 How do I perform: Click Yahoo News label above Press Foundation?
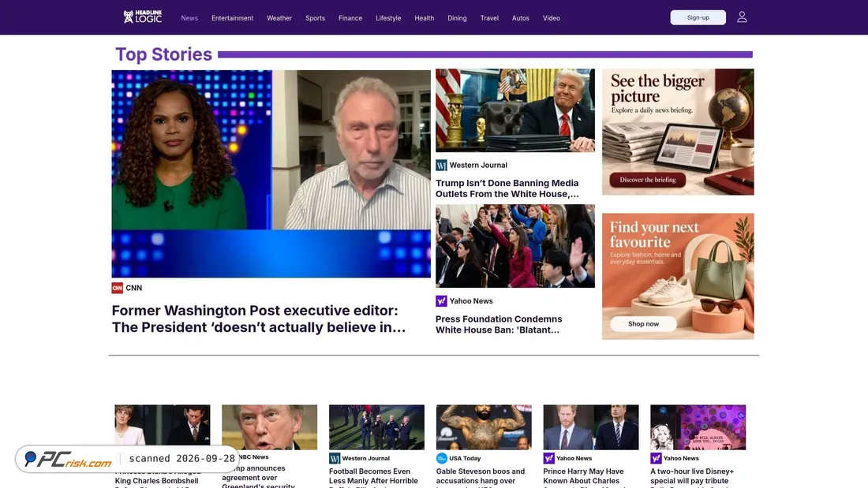click(471, 301)
